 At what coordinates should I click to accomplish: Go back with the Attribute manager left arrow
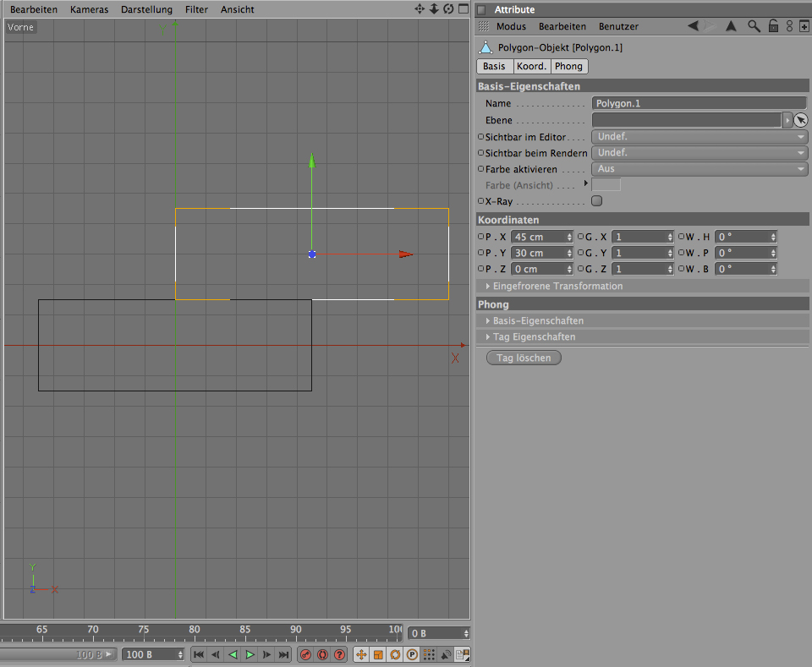tap(694, 26)
